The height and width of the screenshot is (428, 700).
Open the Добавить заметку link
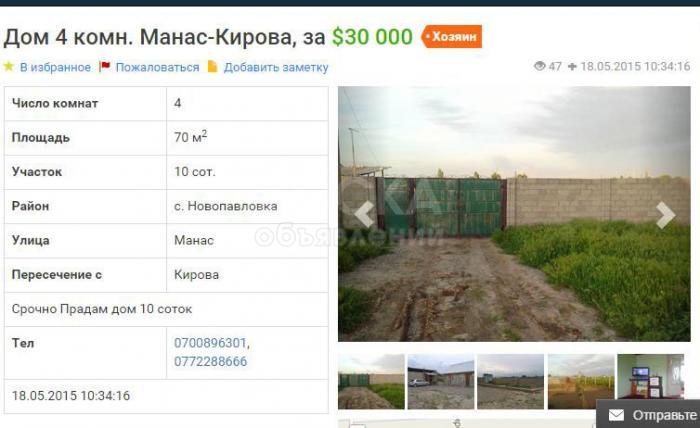276,67
